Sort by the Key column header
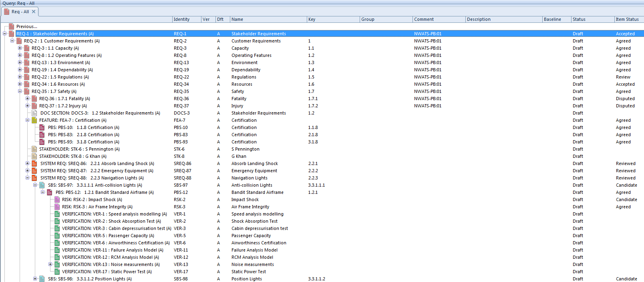Screen dimensions: 644x282 click(x=333, y=19)
